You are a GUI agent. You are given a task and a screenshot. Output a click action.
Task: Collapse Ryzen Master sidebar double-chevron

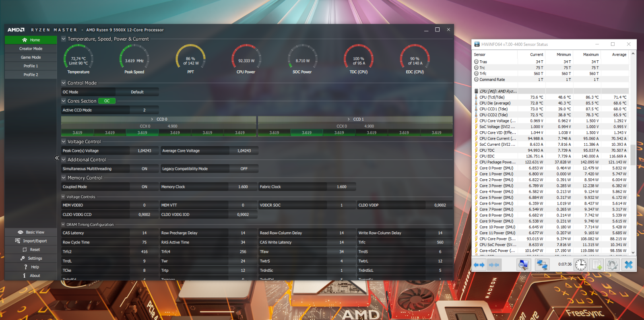57,158
